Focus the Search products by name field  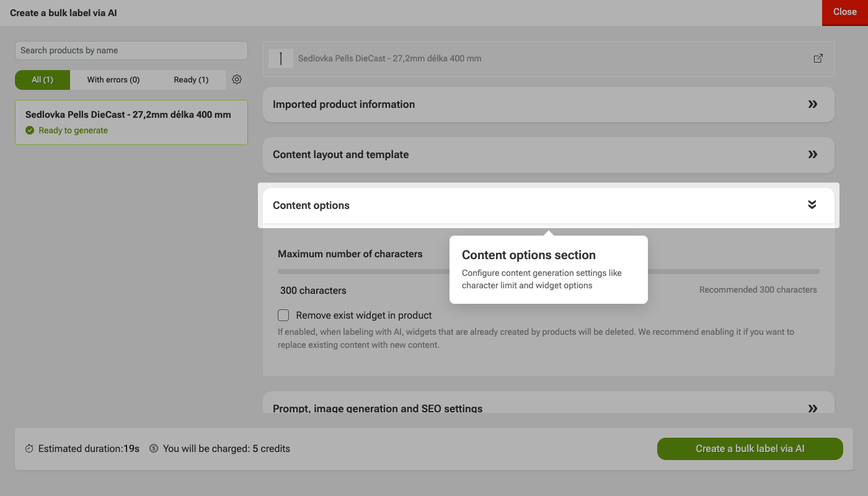click(x=131, y=50)
